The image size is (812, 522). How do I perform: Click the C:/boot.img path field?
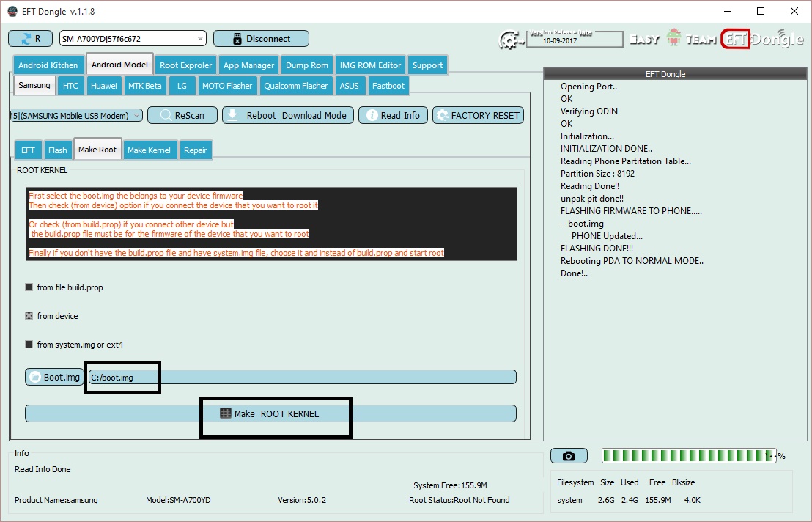(302, 377)
